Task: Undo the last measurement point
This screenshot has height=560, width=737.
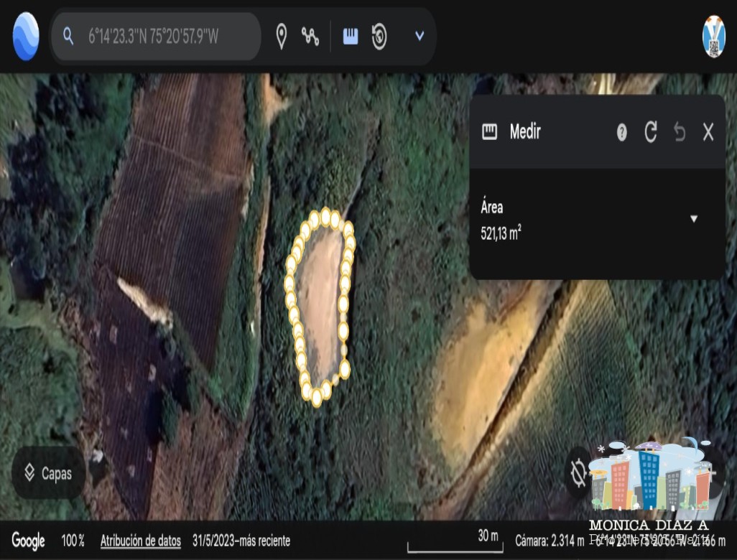Action: click(680, 132)
